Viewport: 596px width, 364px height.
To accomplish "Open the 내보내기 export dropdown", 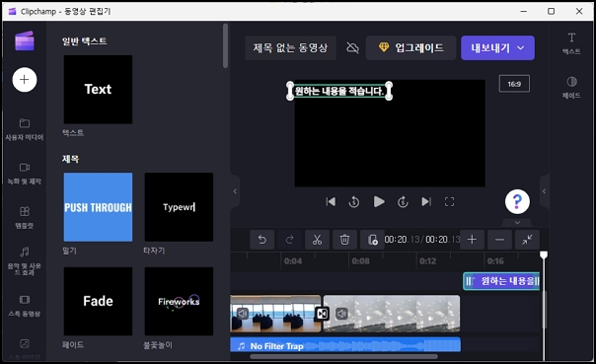I will tap(497, 48).
